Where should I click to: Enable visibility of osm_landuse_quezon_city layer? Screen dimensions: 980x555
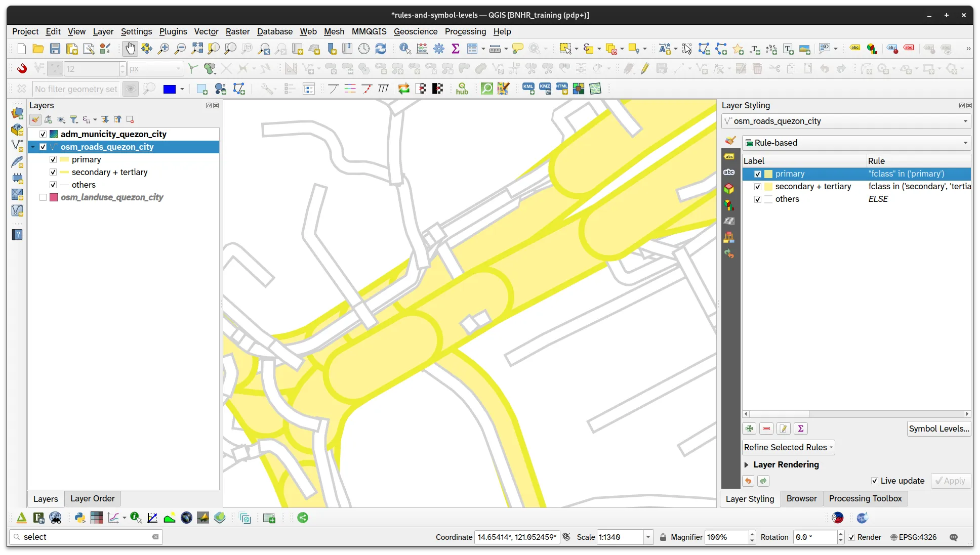coord(44,197)
